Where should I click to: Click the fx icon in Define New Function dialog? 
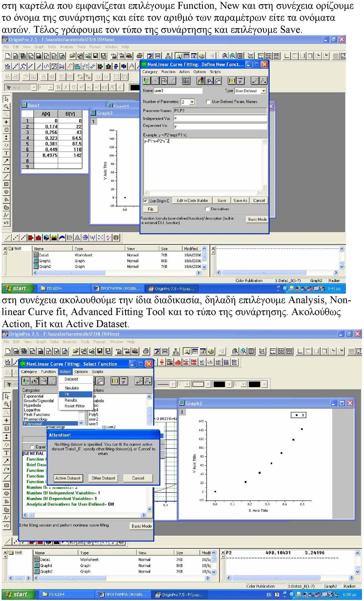[146, 80]
